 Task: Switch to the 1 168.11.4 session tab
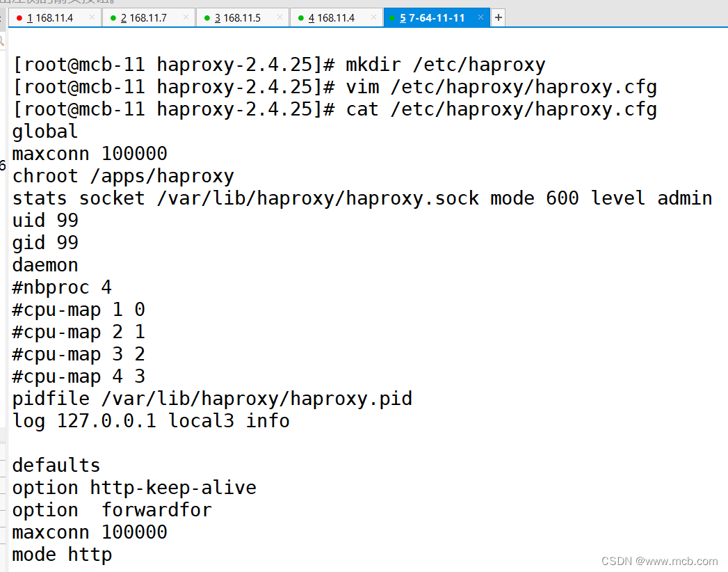click(52, 17)
